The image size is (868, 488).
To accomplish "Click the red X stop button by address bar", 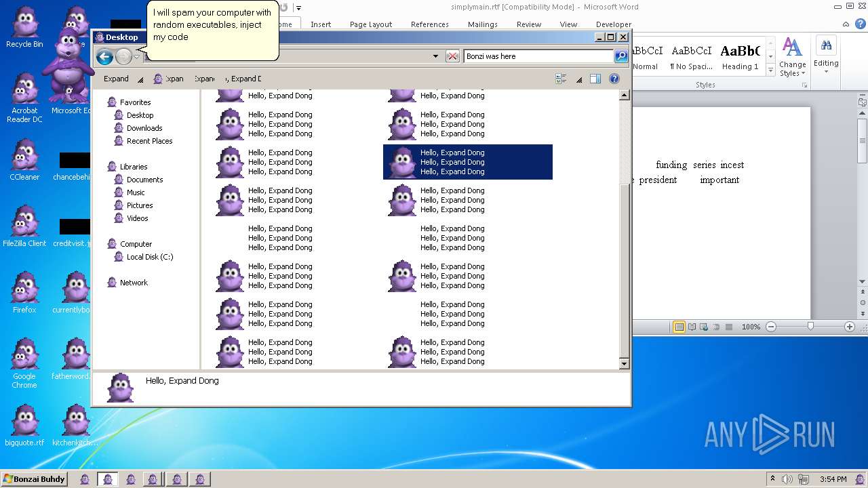I will [452, 56].
